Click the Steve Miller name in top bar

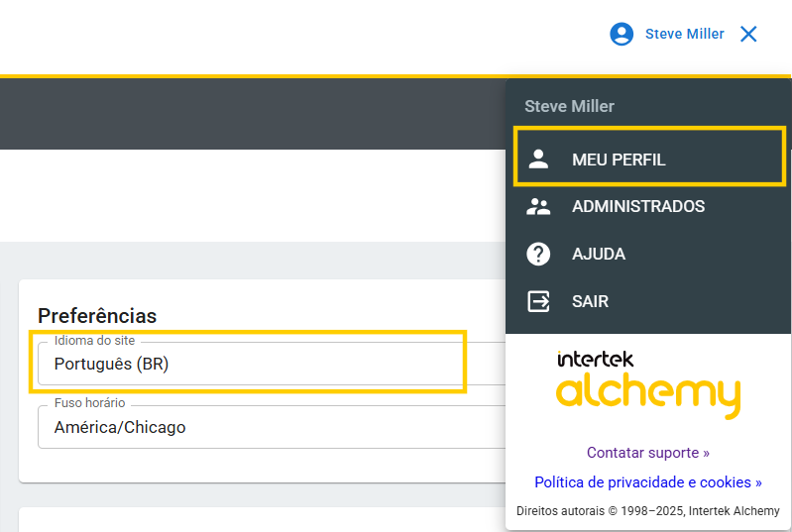tap(684, 34)
